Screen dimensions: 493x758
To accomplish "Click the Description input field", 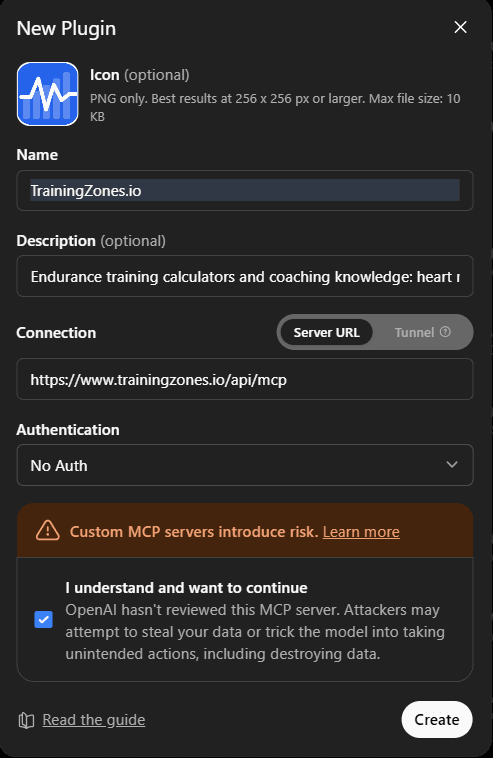I will [245, 276].
